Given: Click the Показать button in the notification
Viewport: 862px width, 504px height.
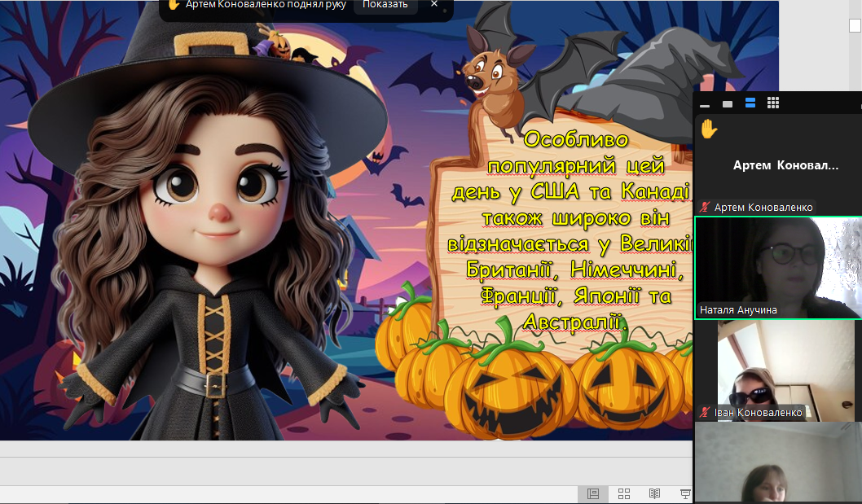Looking at the screenshot, I should pos(385,5).
